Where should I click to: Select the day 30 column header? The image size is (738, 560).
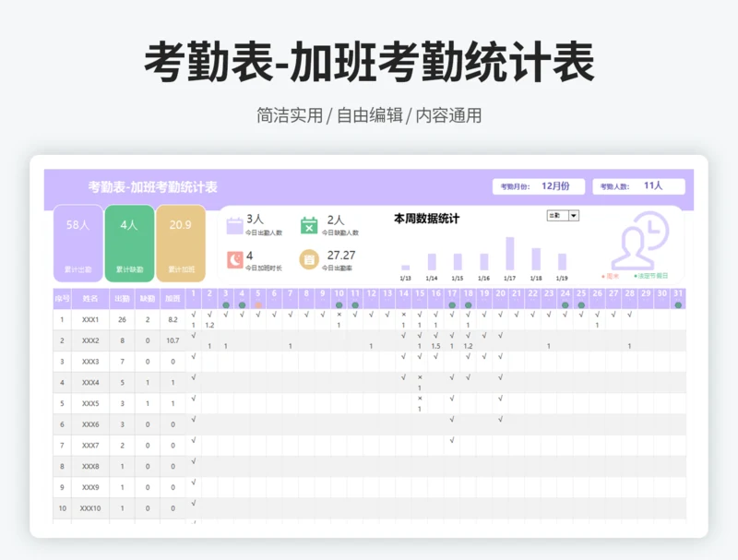pyautogui.click(x=661, y=298)
